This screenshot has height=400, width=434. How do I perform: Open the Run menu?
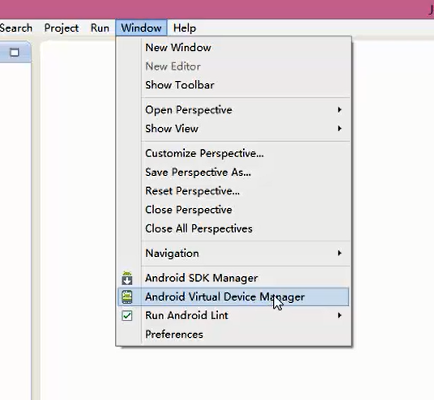click(x=100, y=28)
